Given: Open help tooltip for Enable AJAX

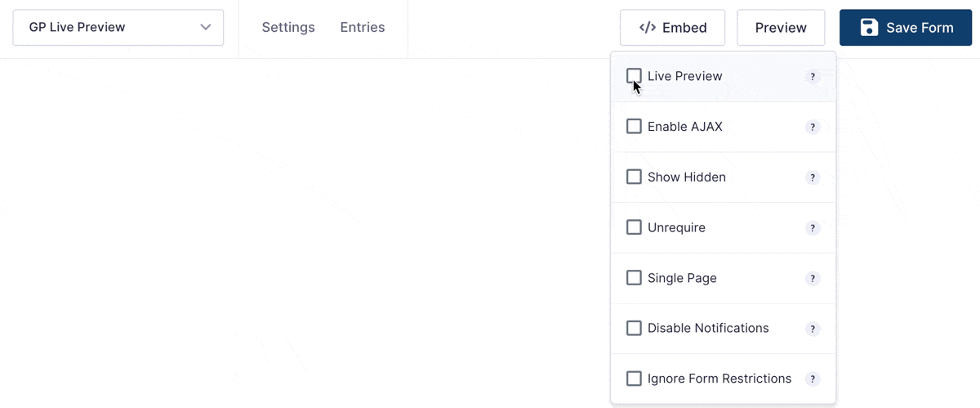Looking at the screenshot, I should click(x=813, y=128).
